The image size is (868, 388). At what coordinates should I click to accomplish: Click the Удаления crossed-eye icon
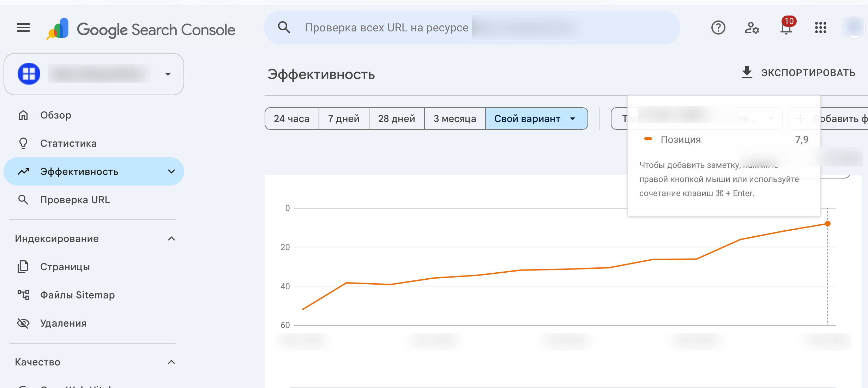click(23, 323)
